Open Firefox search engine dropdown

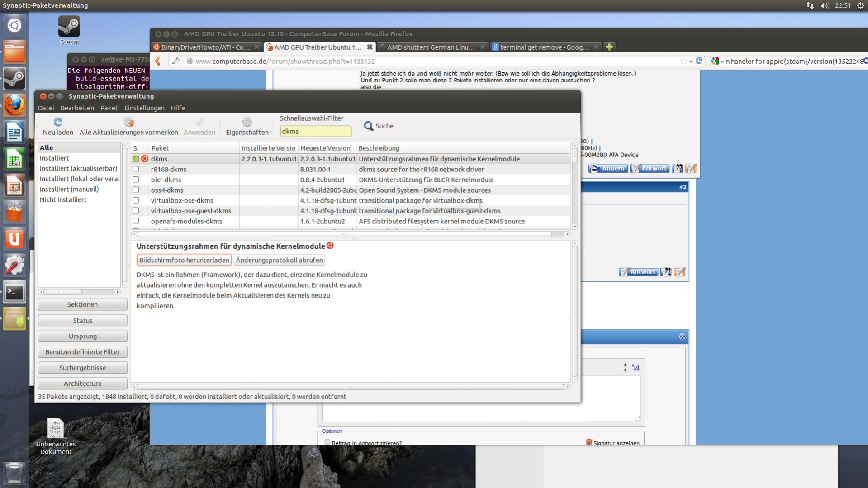tap(717, 61)
